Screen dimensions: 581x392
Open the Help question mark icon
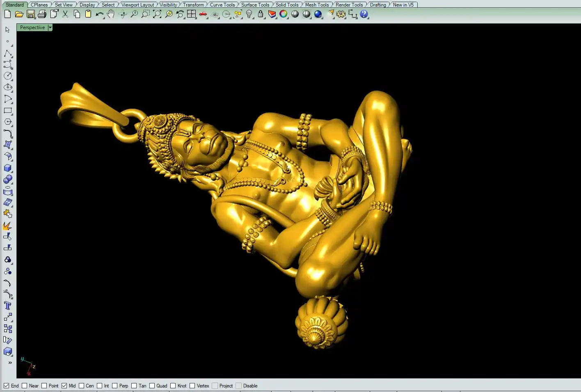point(364,14)
